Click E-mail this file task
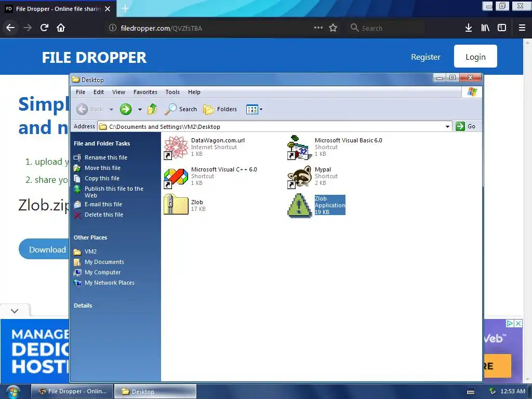Screen dimensions: 532x399 click(x=103, y=204)
